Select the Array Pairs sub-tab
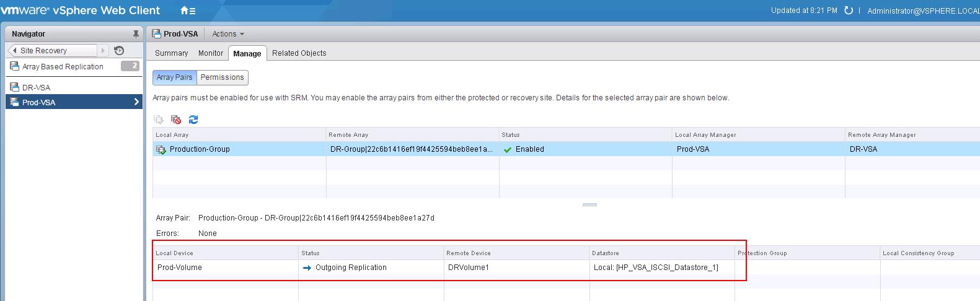 174,77
